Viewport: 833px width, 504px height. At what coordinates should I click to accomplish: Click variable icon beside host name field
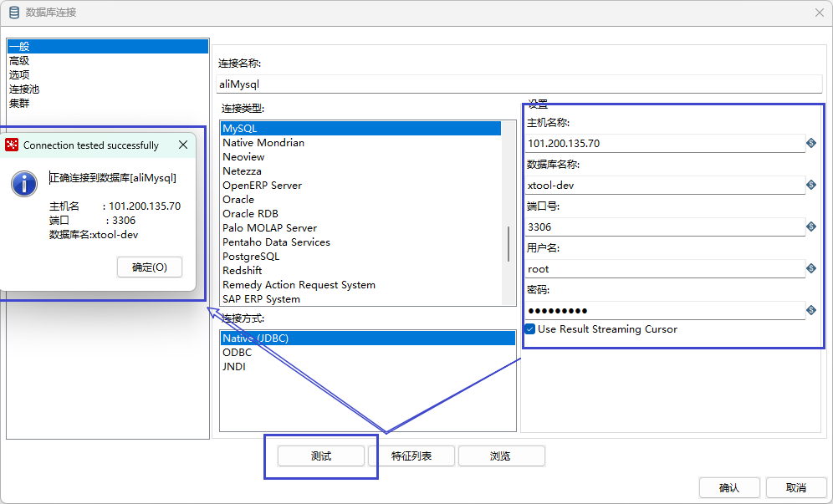[x=810, y=143]
